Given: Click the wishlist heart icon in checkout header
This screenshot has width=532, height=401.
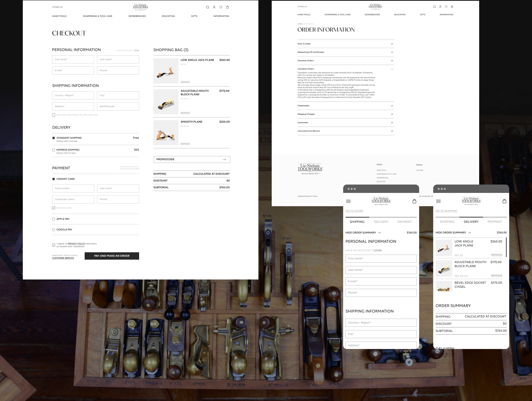Looking at the screenshot, I should [221, 7].
